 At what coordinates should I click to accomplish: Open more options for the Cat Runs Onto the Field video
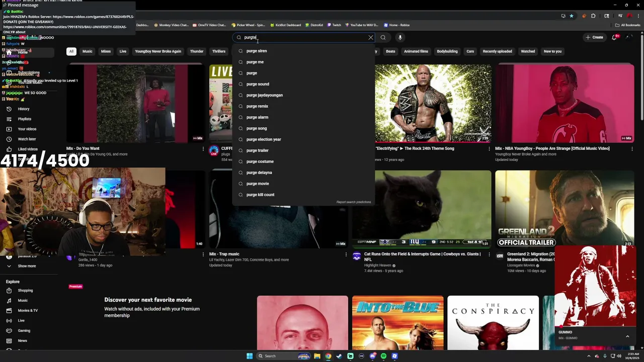pyautogui.click(x=489, y=254)
